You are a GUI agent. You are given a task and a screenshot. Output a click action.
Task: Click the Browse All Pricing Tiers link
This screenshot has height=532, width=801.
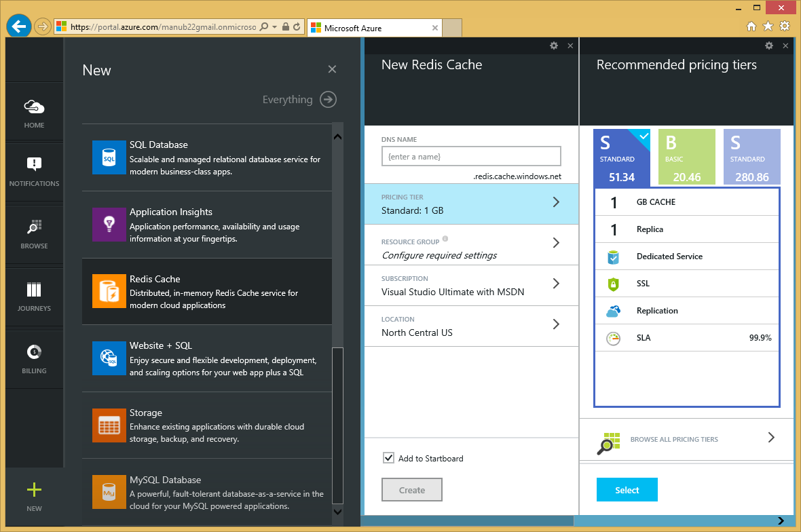(674, 440)
